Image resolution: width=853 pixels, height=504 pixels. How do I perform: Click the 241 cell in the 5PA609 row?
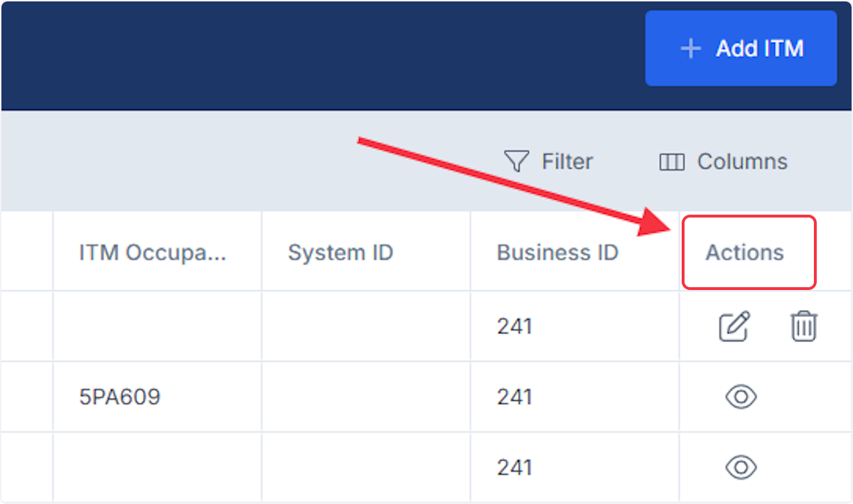point(575,397)
